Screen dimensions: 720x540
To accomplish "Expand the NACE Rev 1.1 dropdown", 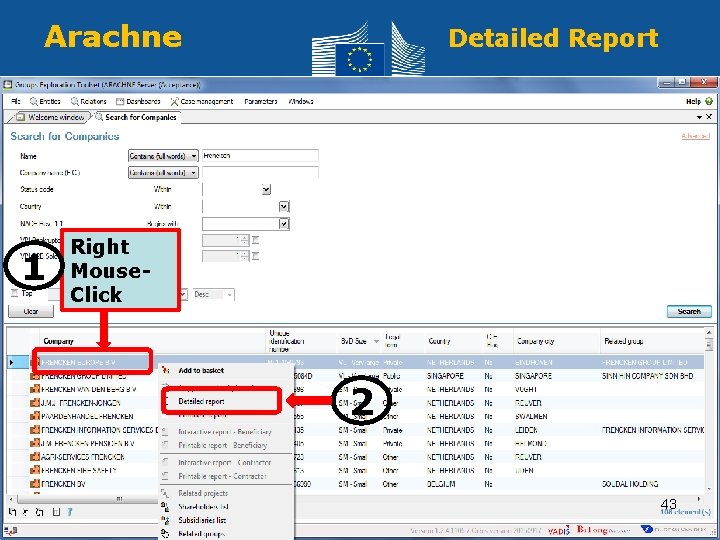I will 284,224.
